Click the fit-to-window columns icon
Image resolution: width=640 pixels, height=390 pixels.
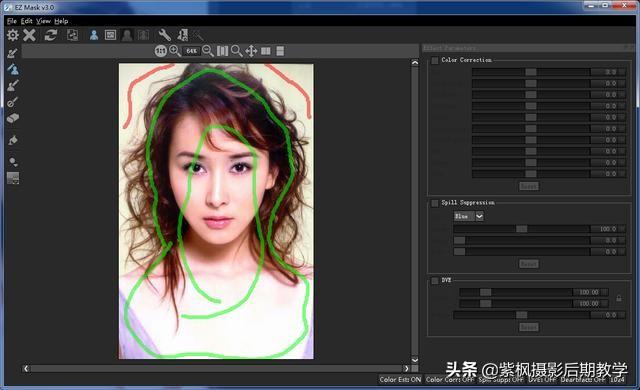coord(222,51)
